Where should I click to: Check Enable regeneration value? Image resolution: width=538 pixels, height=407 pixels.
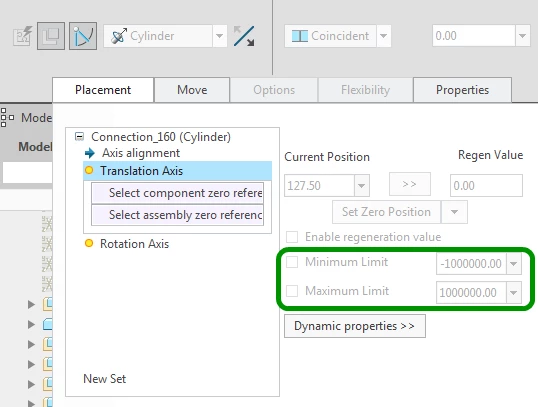click(x=292, y=237)
